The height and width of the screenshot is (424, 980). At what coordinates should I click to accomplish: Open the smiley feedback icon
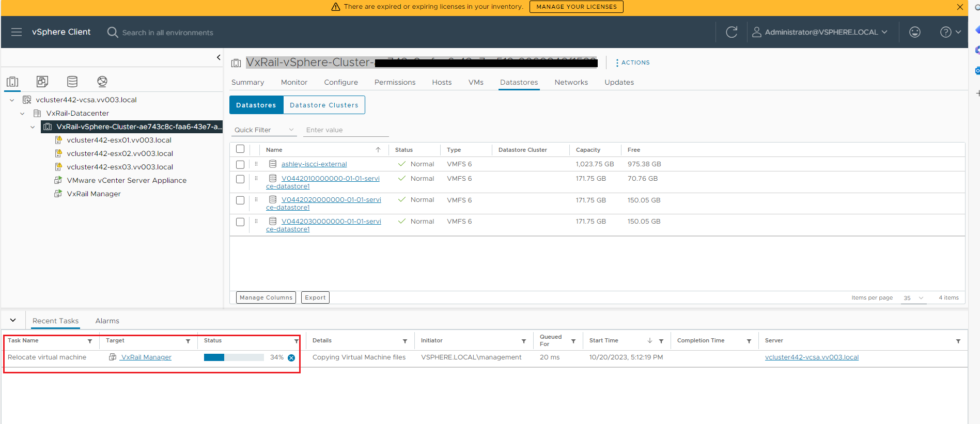(x=914, y=32)
